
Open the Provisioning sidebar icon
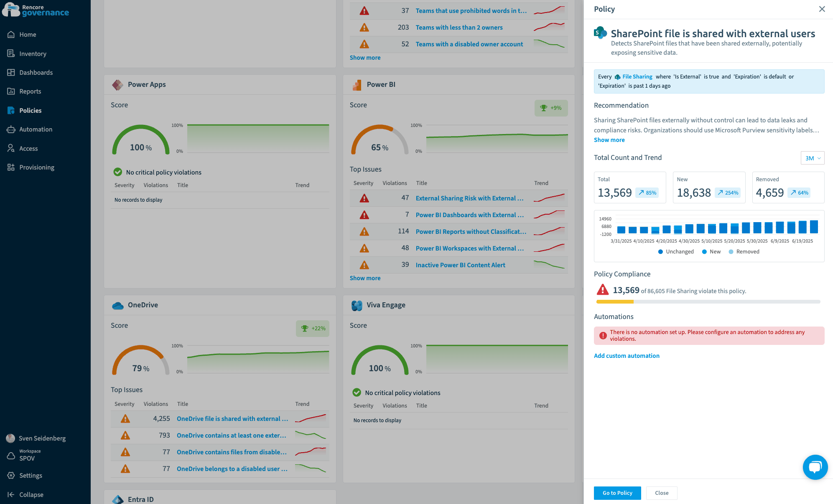pyautogui.click(x=11, y=167)
